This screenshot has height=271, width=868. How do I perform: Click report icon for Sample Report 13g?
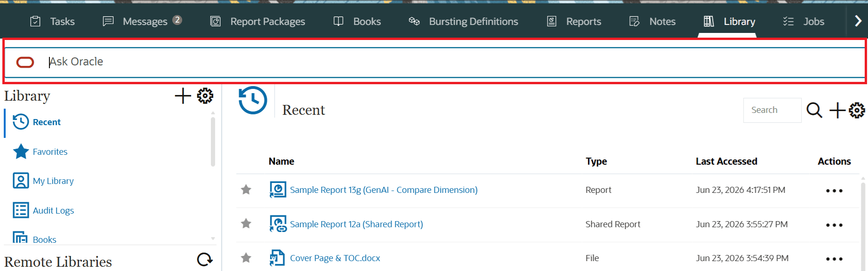click(x=278, y=190)
